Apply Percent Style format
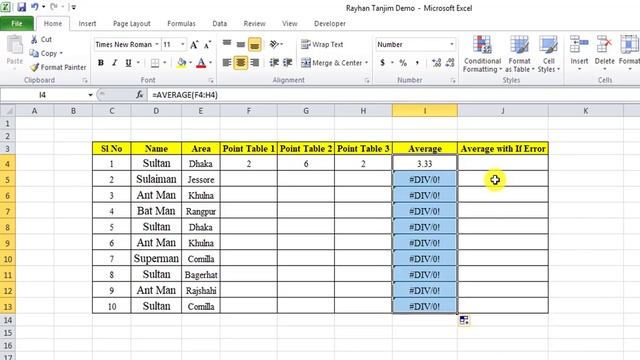The image size is (640, 360). coord(403,63)
